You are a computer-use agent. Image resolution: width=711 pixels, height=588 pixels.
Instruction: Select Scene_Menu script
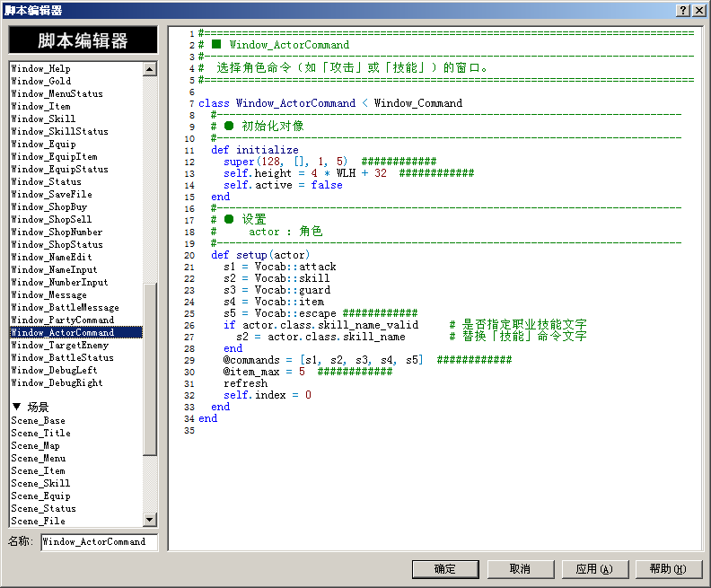click(x=76, y=459)
